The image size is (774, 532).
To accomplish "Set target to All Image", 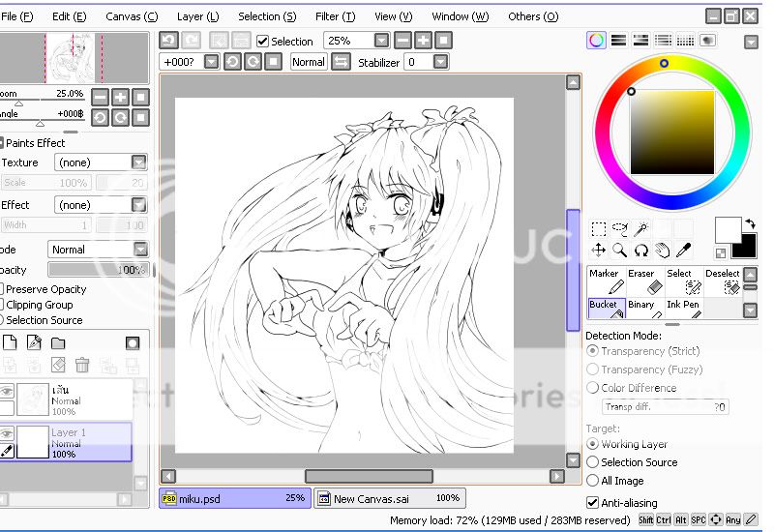I will 592,480.
